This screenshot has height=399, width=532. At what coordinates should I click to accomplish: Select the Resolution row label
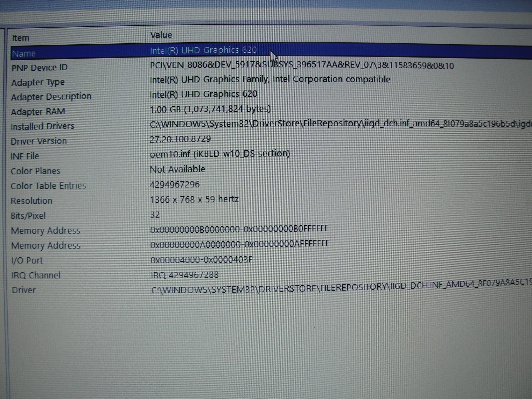[x=32, y=201]
